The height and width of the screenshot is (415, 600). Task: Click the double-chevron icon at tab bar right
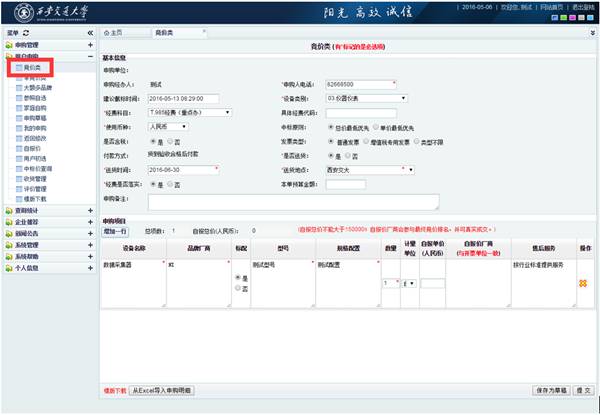click(592, 33)
